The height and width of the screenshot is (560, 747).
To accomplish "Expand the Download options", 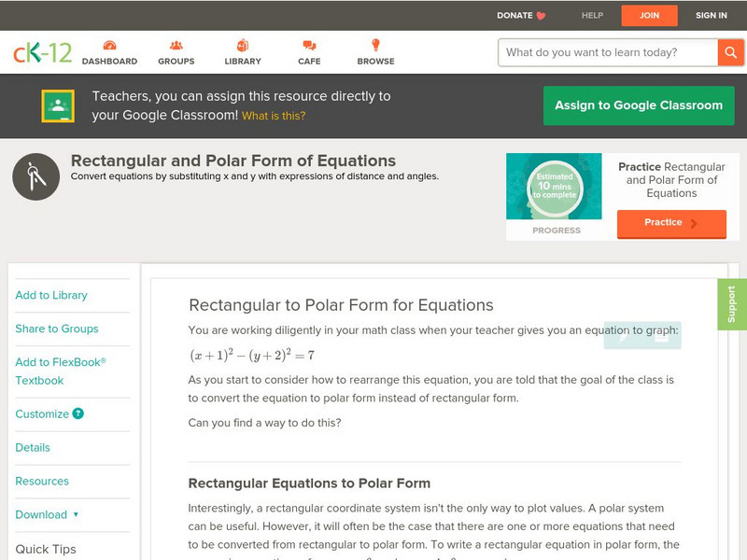I will (x=46, y=514).
